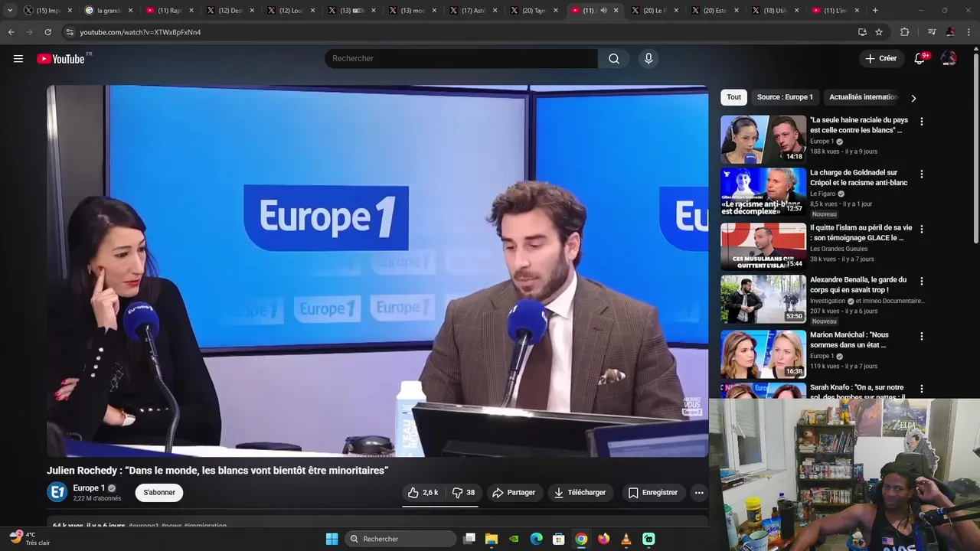Open Chrome three-dot menu
The height and width of the screenshot is (551, 980).
pos(969,32)
